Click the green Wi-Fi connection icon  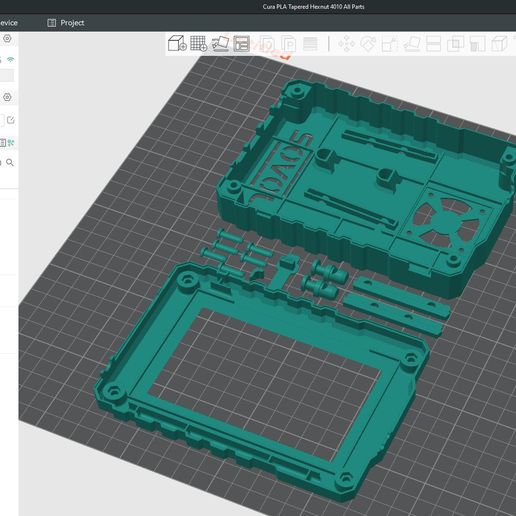(x=11, y=59)
